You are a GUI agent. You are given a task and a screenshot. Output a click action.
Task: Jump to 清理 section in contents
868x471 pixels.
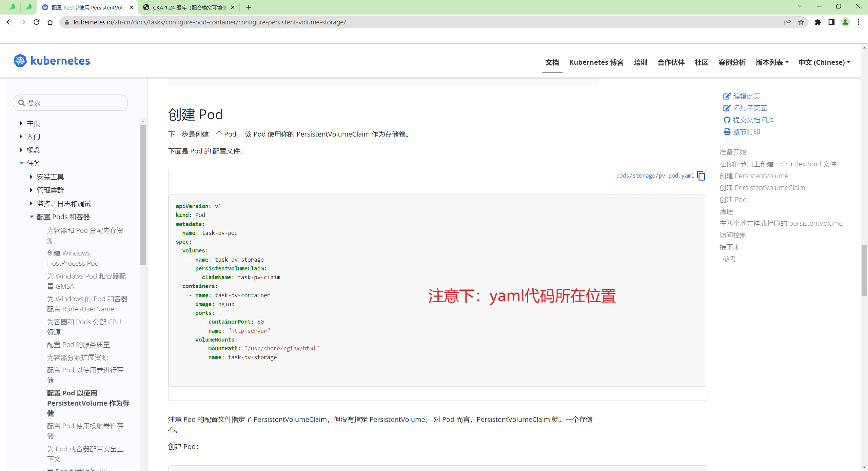(726, 211)
